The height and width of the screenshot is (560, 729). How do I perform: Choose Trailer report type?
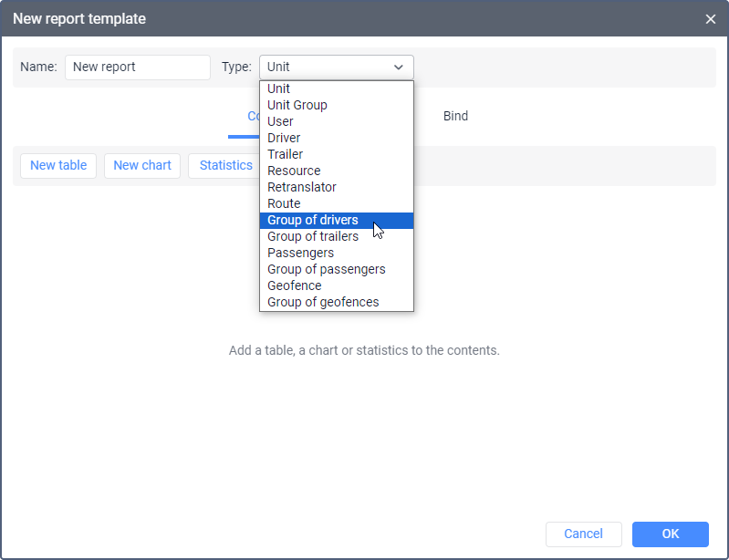[x=286, y=154]
